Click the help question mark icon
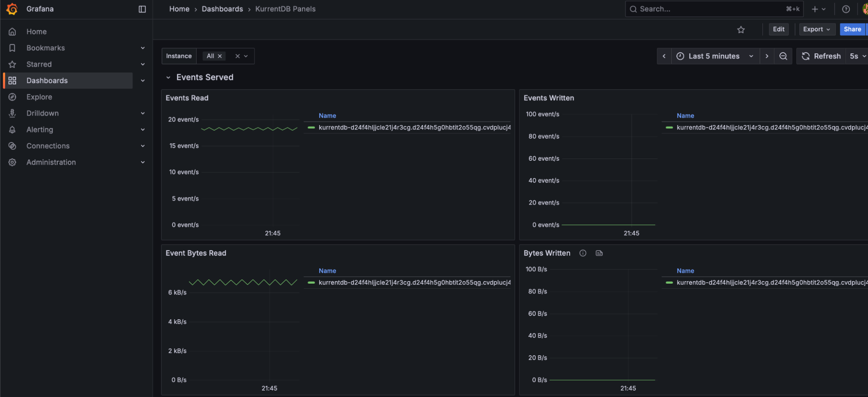 845,9
